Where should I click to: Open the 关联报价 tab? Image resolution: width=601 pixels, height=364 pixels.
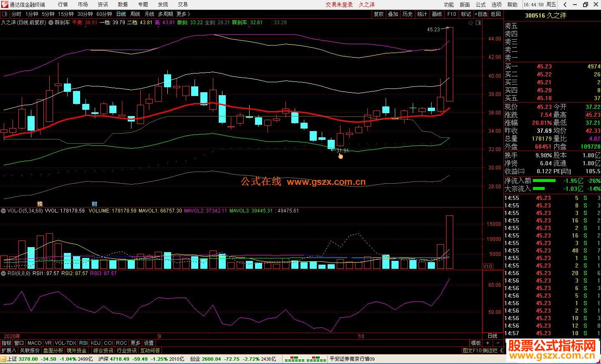[30, 351]
